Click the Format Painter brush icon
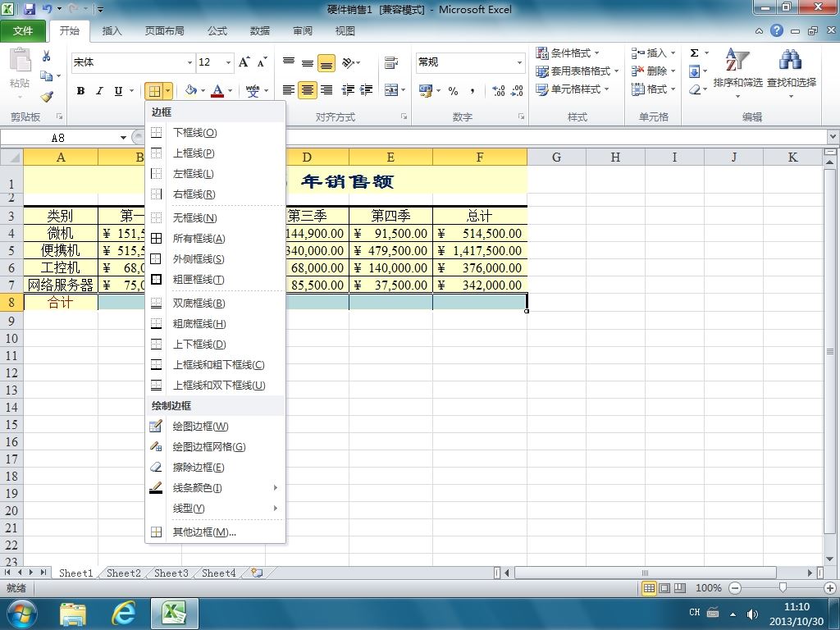The width and height of the screenshot is (840, 630). pos(47,97)
